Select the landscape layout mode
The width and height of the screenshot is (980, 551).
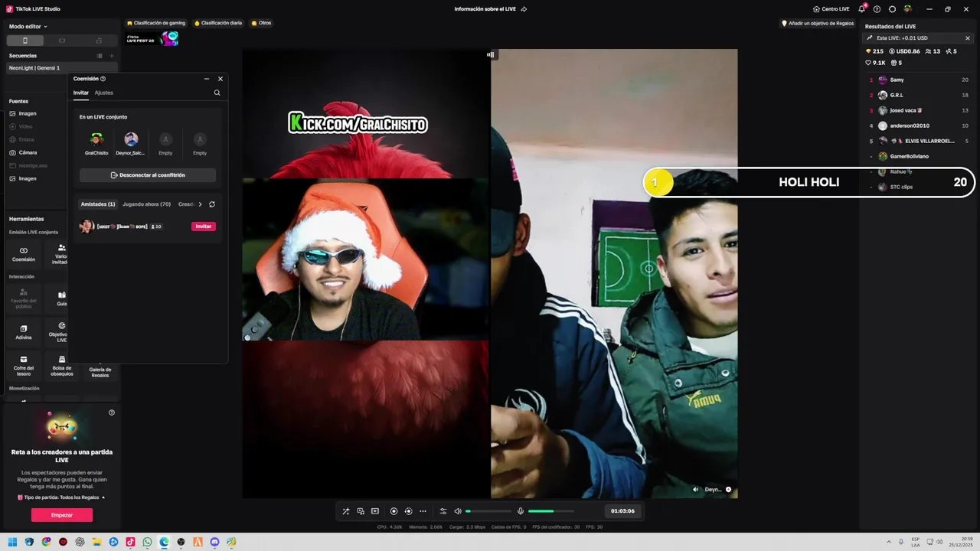(x=62, y=41)
